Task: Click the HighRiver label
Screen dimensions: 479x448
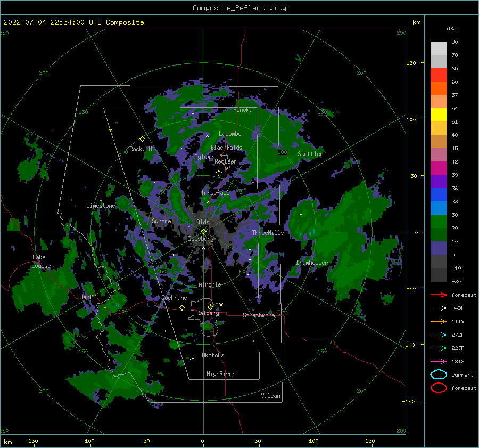Action: [x=221, y=374]
